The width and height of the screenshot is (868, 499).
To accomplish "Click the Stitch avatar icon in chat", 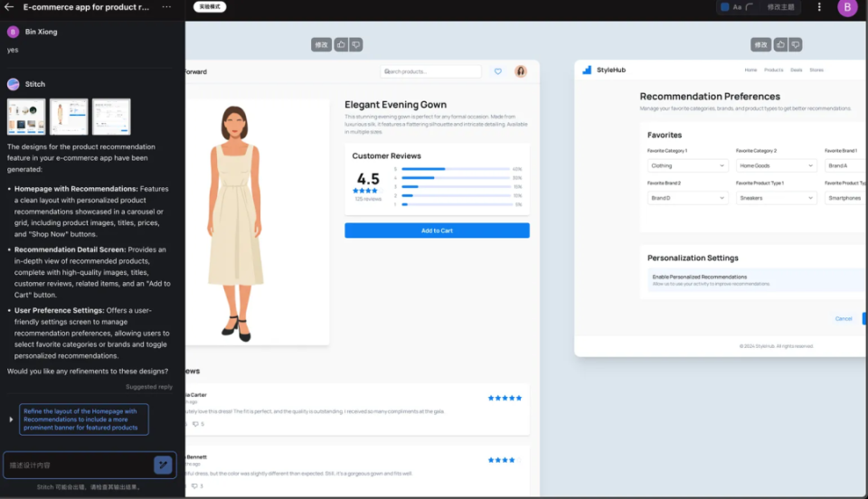I will click(14, 84).
